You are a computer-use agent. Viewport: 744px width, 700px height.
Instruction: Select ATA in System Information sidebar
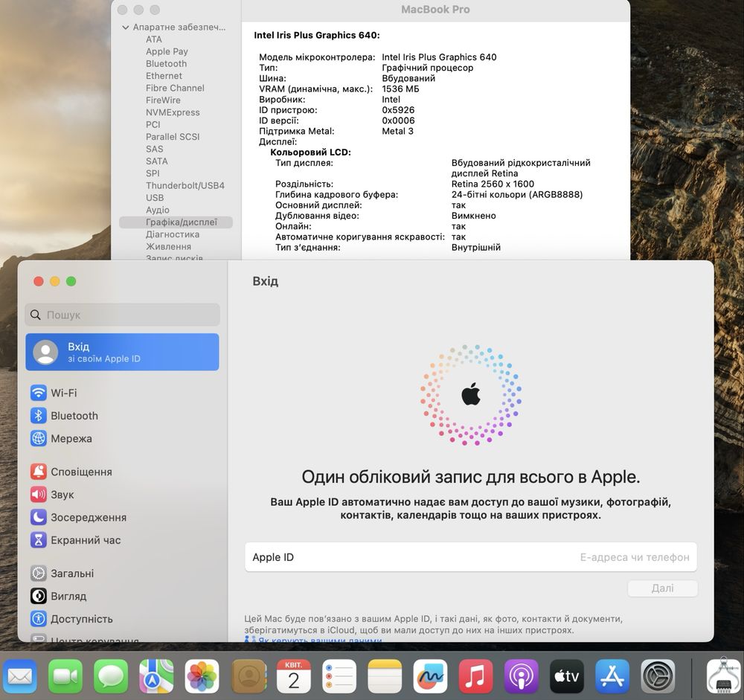coord(154,39)
